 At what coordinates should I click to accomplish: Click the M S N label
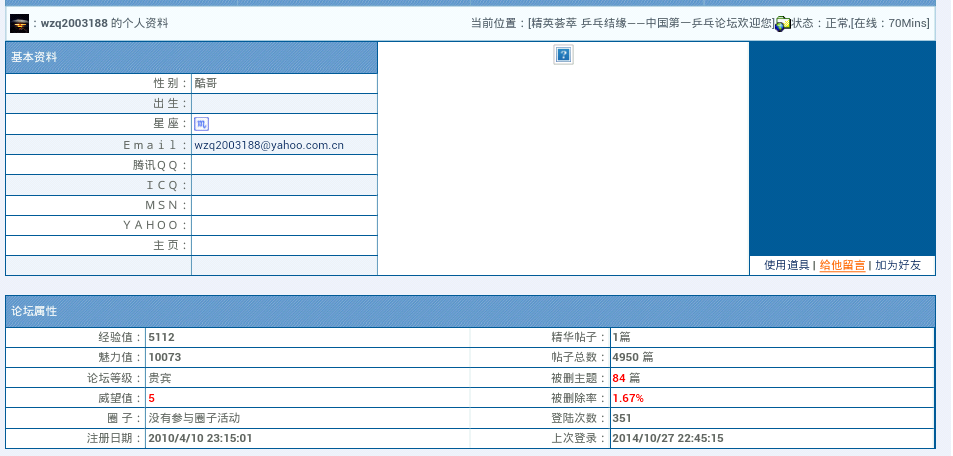point(167,206)
